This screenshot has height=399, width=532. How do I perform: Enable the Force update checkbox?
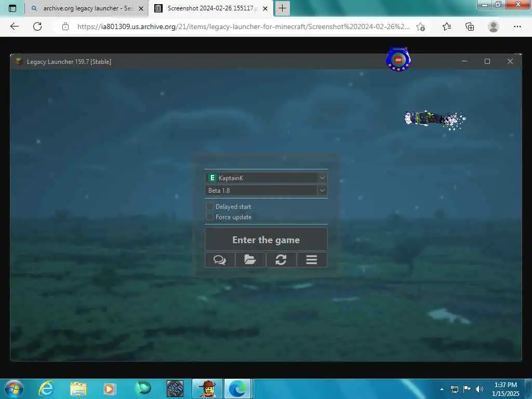point(210,217)
